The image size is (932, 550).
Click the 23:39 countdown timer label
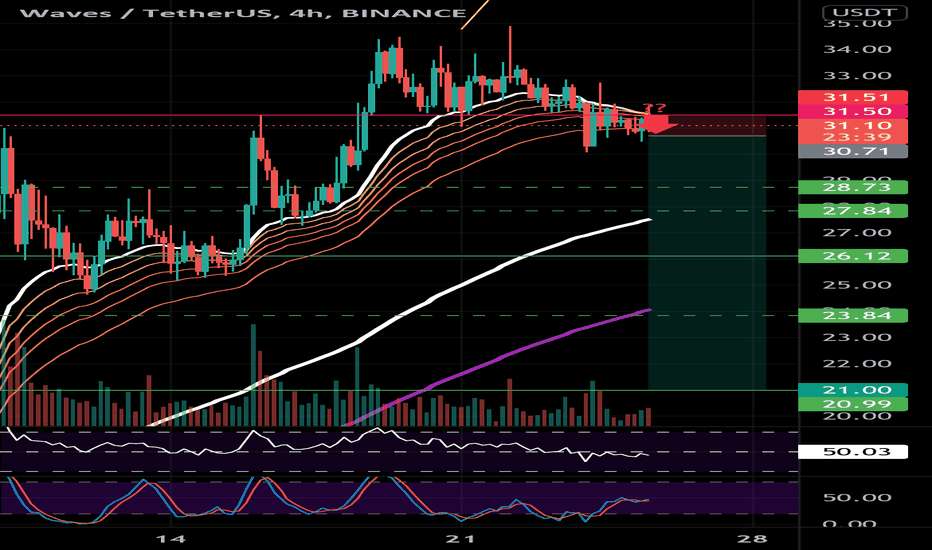853,137
